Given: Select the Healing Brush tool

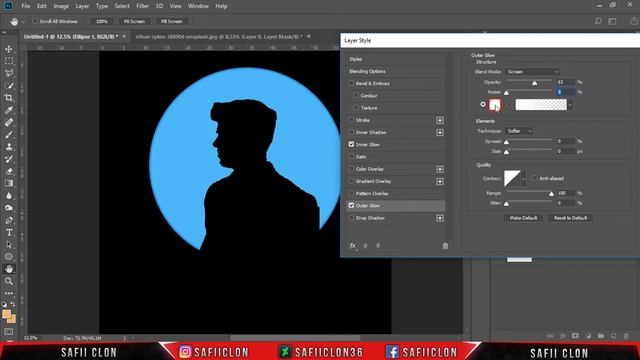Looking at the screenshot, I should coord(9,122).
